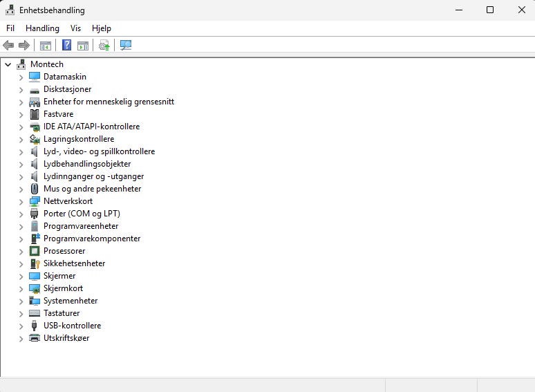535x392 pixels.
Task: Select the IDE ATA/ATAPI-kontrollere label
Action: (x=91, y=127)
